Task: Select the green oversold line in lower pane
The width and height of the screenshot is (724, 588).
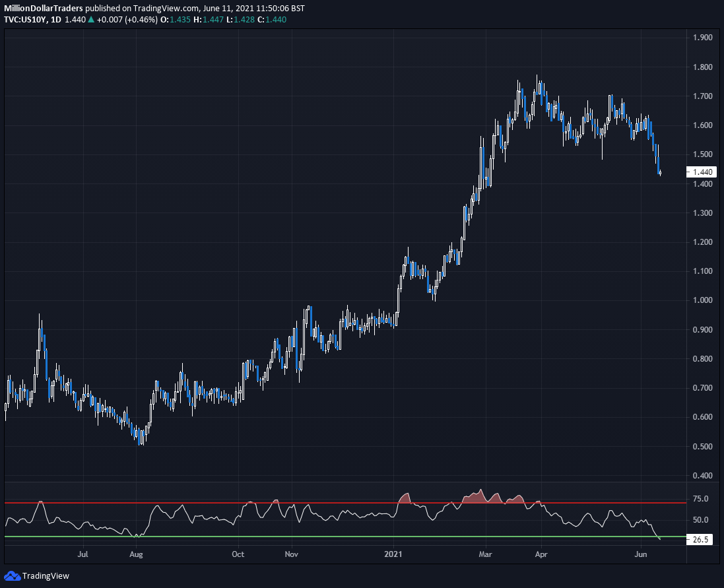Action: pyautogui.click(x=330, y=537)
